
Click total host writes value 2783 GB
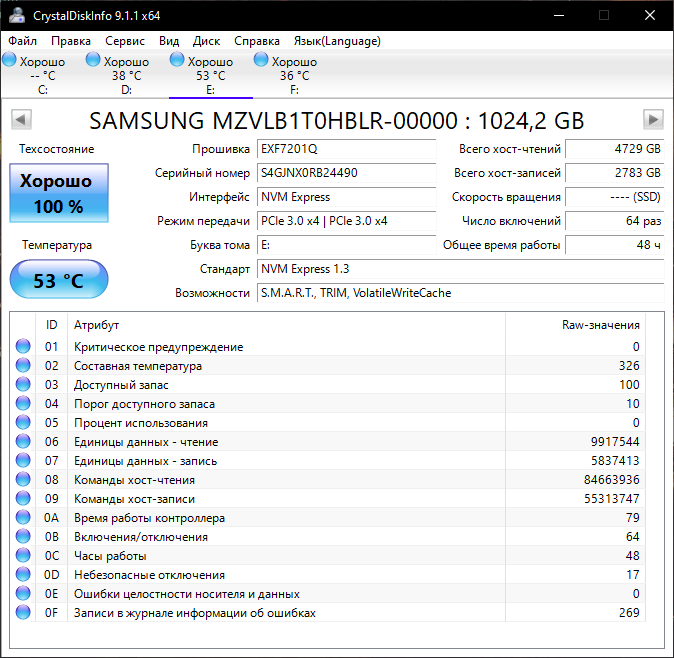[x=615, y=173]
